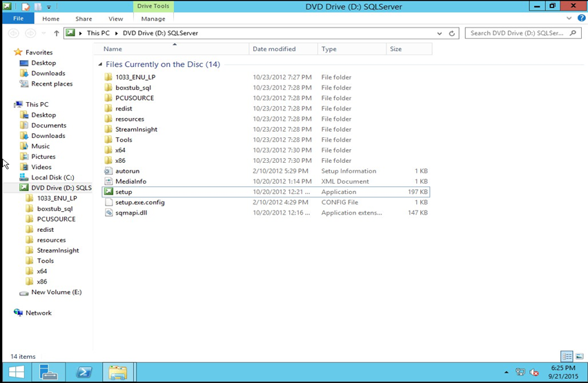Open the File menu

pyautogui.click(x=18, y=19)
